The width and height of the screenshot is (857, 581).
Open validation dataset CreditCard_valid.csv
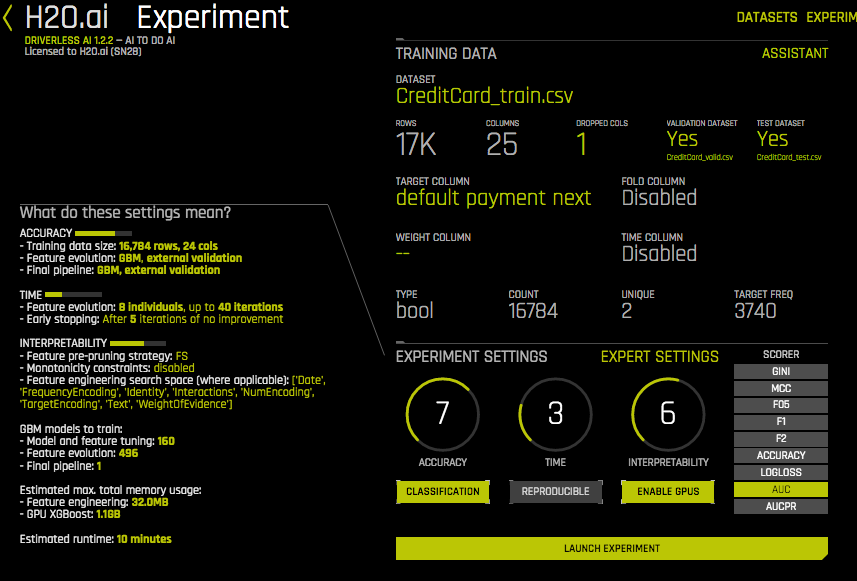coord(700,157)
